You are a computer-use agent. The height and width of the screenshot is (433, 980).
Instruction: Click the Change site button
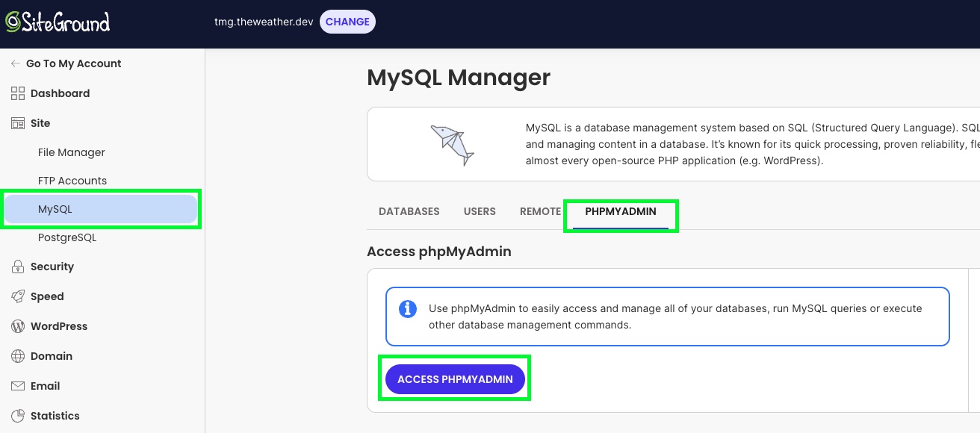pos(347,22)
